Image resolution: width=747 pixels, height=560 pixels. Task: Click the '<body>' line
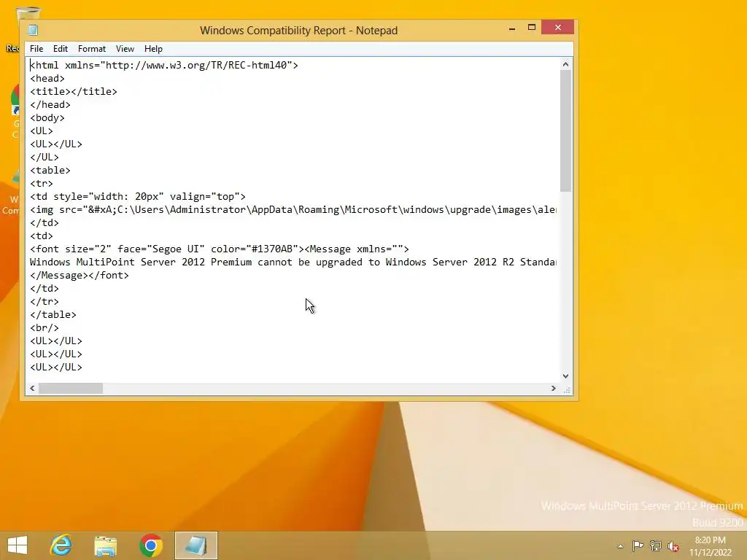coord(47,117)
